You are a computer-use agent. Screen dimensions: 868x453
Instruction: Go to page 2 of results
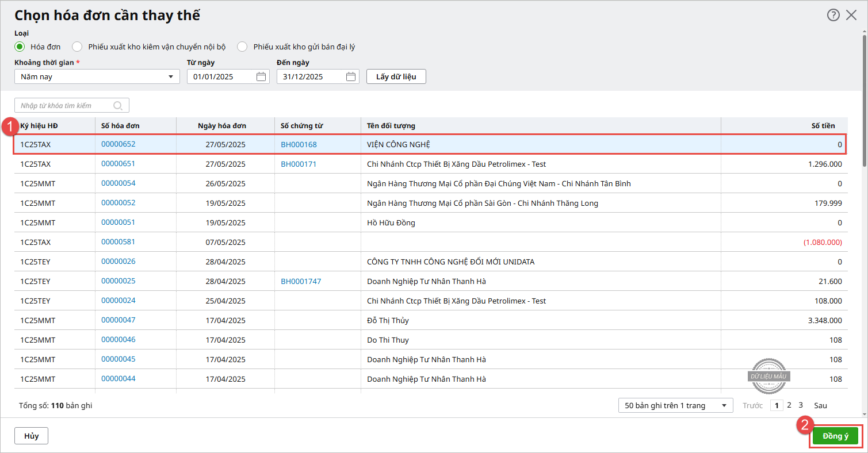pos(789,405)
